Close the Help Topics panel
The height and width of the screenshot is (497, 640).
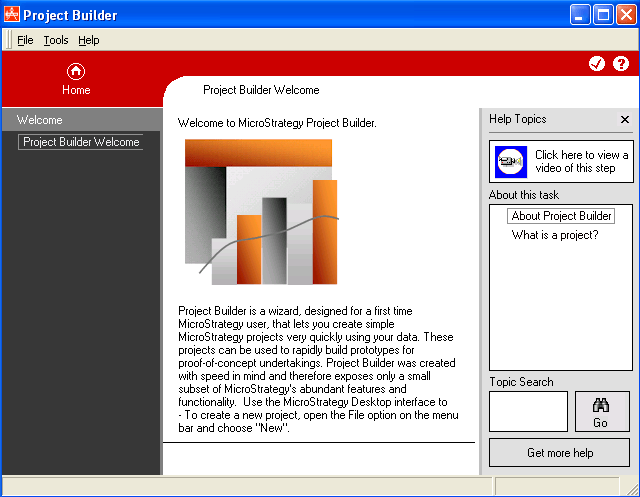coord(624,120)
